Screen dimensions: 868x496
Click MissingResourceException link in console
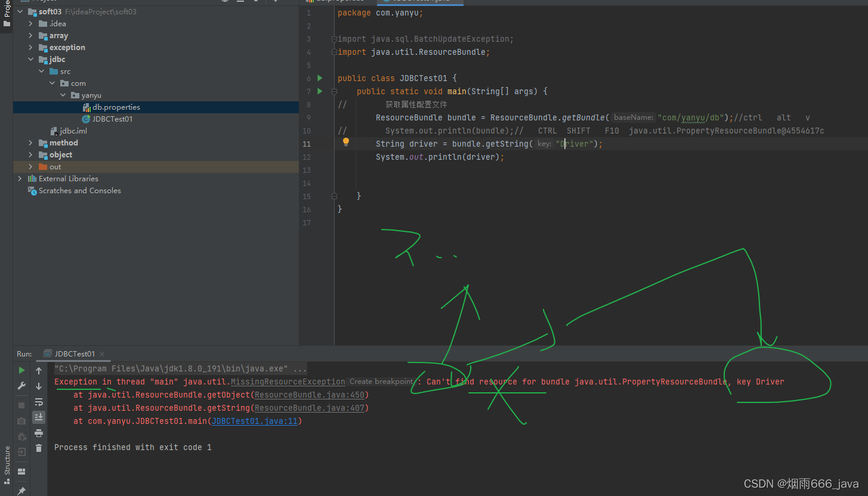288,382
